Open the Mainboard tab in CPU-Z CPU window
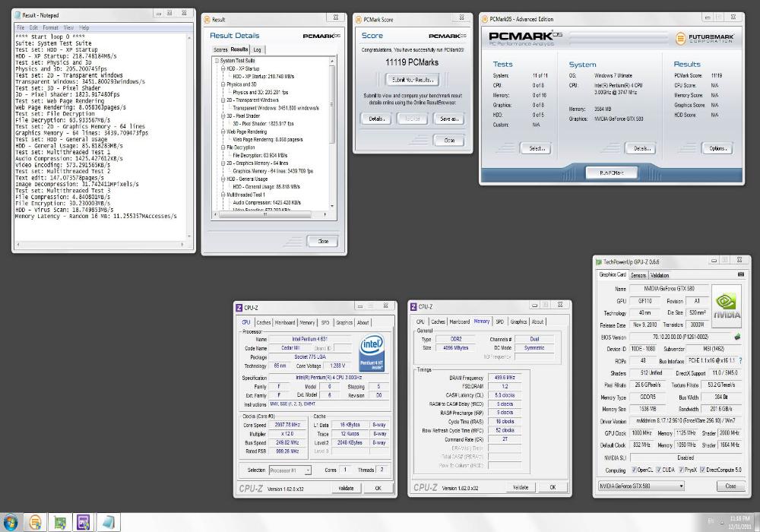The image size is (760, 532). 284,322
